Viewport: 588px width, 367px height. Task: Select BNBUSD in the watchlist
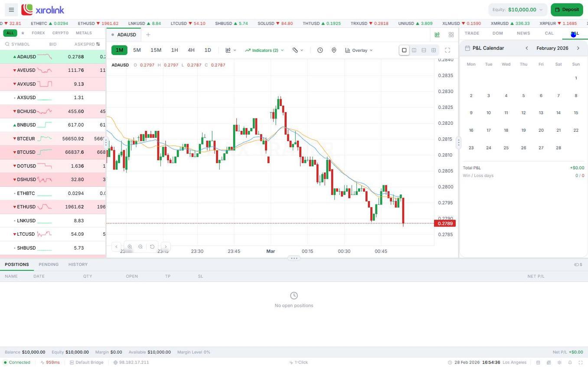(x=53, y=125)
